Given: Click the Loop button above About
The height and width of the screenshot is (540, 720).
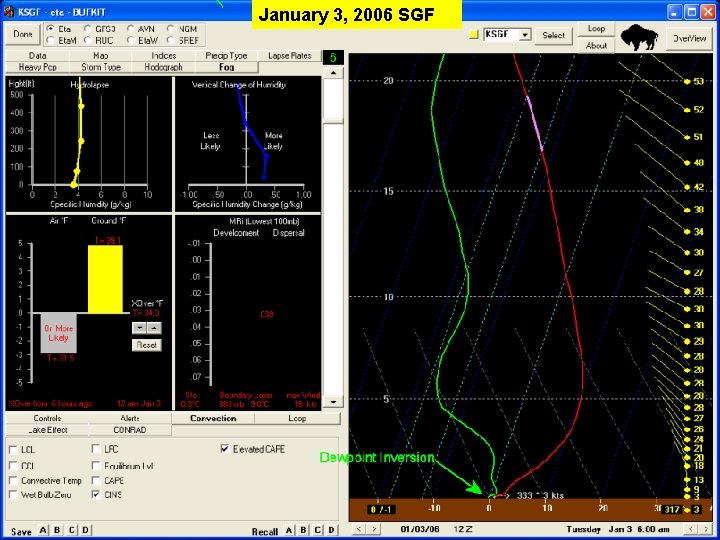Looking at the screenshot, I should coord(596,28).
